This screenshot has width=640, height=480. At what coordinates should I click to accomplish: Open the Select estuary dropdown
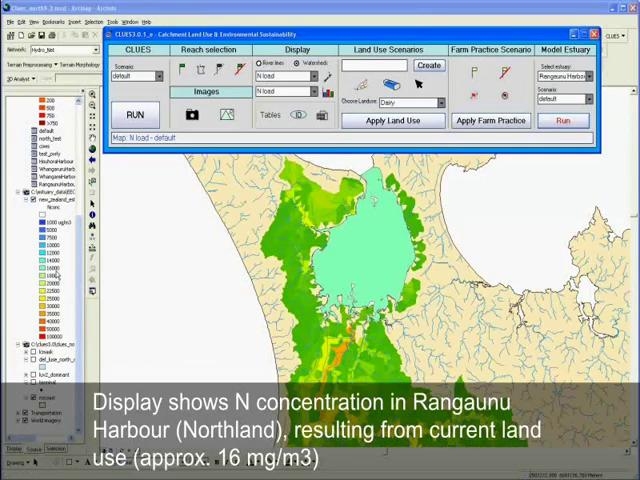click(x=588, y=76)
